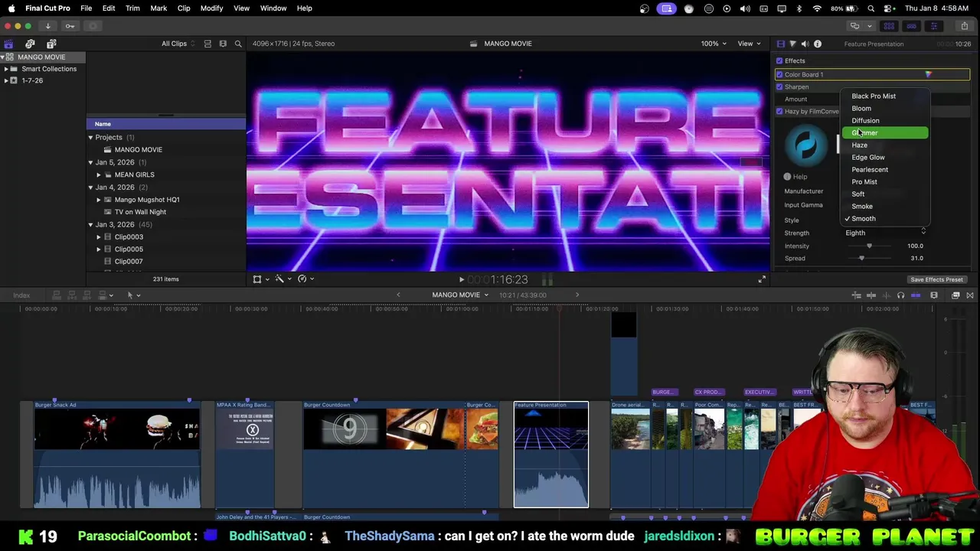Open the Clip menu

(184, 8)
